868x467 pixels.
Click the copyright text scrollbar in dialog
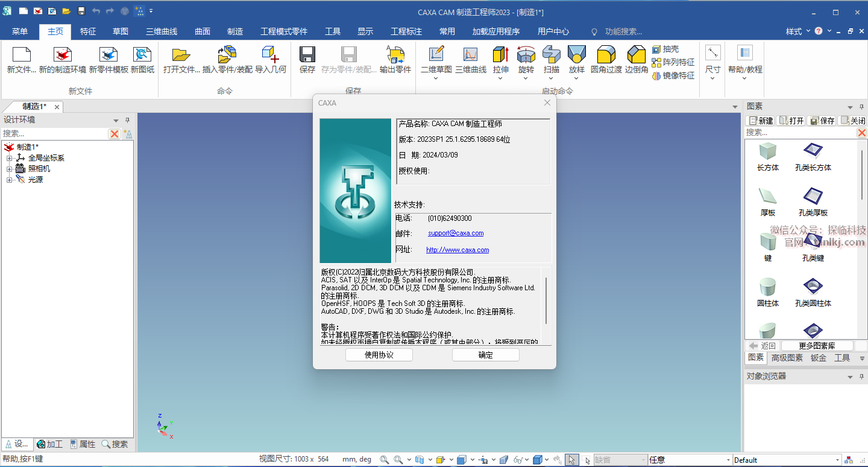[x=546, y=300]
